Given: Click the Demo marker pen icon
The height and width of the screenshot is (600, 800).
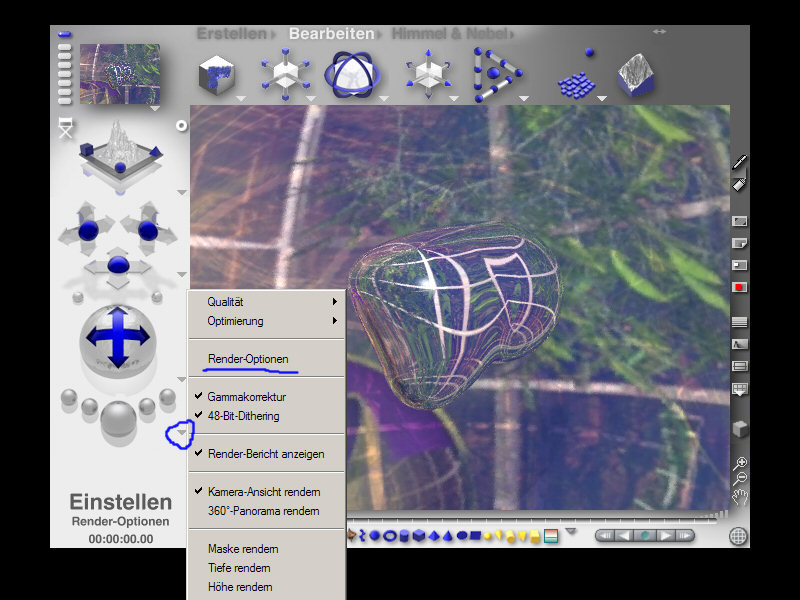Looking at the screenshot, I should (739, 162).
